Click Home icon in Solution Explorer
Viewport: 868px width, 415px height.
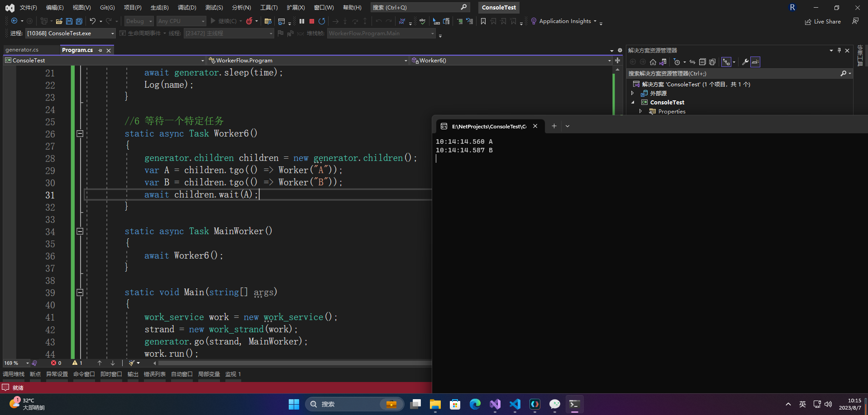tap(653, 62)
